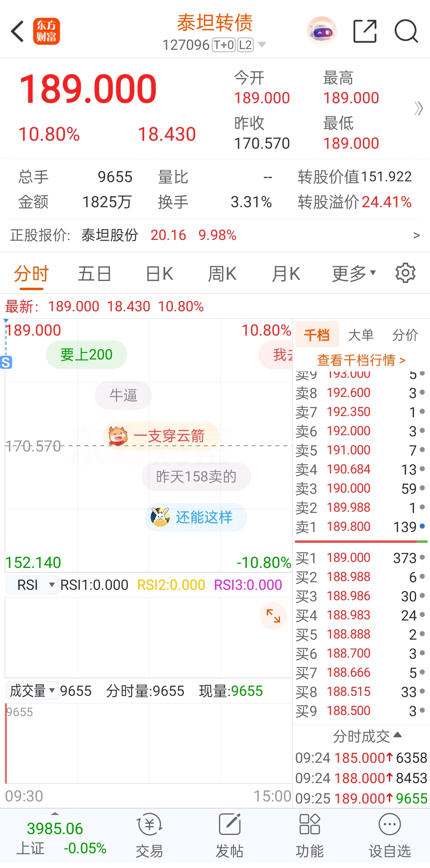The height and width of the screenshot is (868, 430).
Task: Expand the 正股报价 row arrow
Action: 417,235
